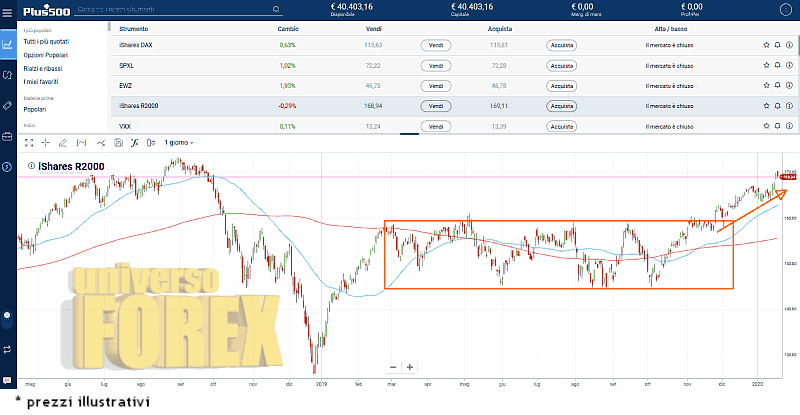800x415 pixels.
Task: Select the crosshair tool in chart toolbar
Action: click(x=46, y=142)
